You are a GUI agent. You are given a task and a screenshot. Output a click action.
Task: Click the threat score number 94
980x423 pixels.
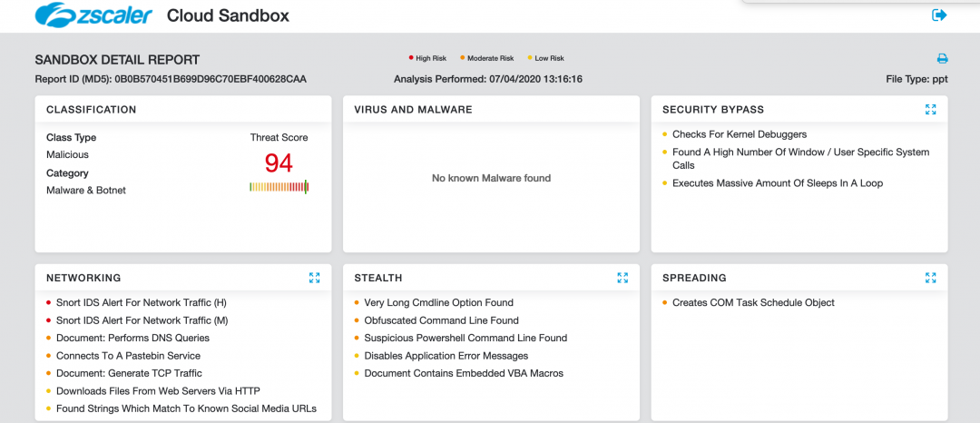pyautogui.click(x=279, y=163)
